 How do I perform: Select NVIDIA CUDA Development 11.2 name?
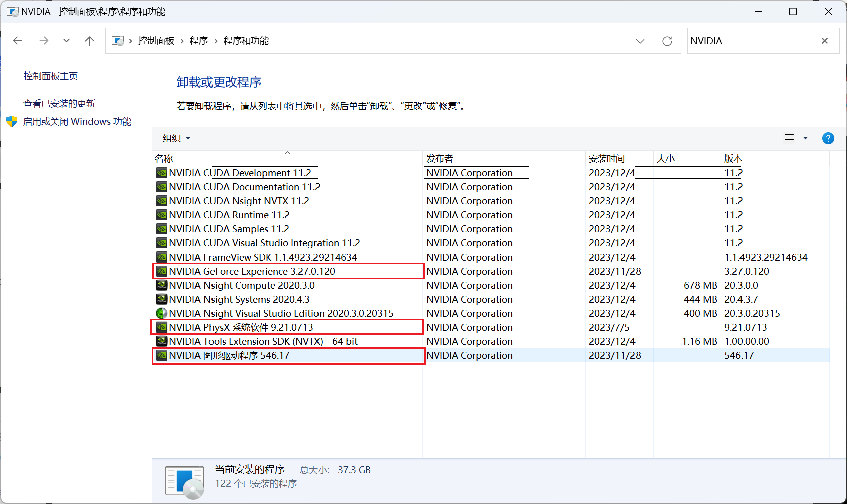click(240, 173)
